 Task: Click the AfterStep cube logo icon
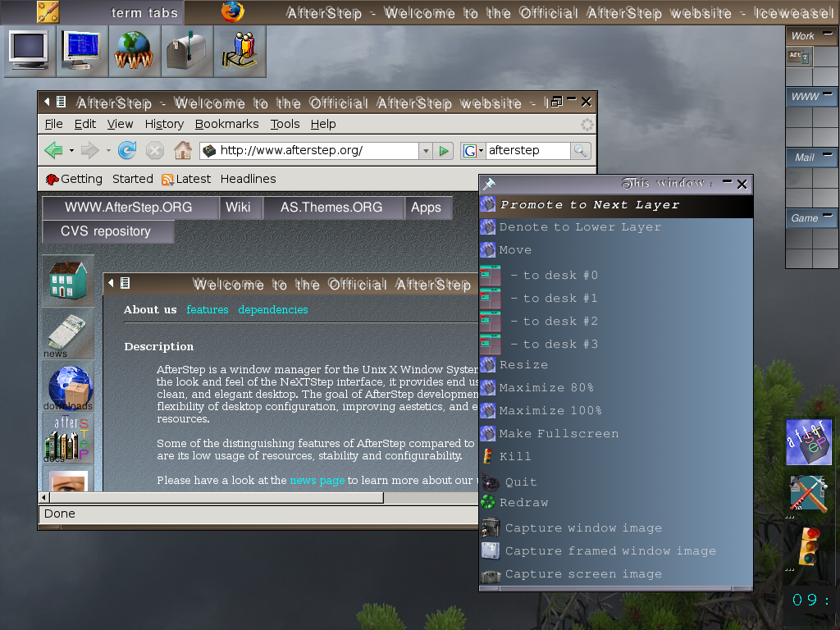(x=809, y=442)
